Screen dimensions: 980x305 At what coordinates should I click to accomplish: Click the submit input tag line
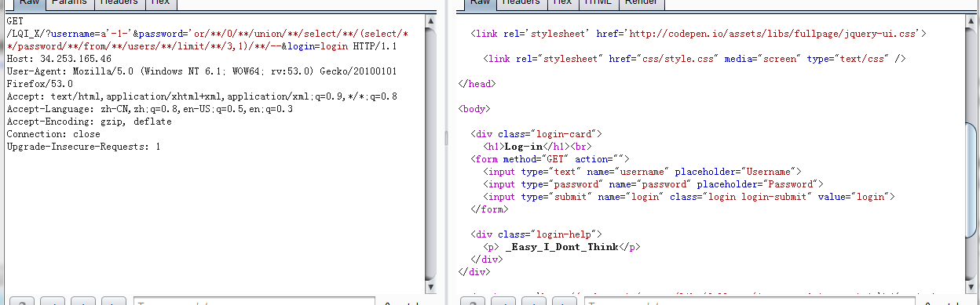[x=689, y=197]
